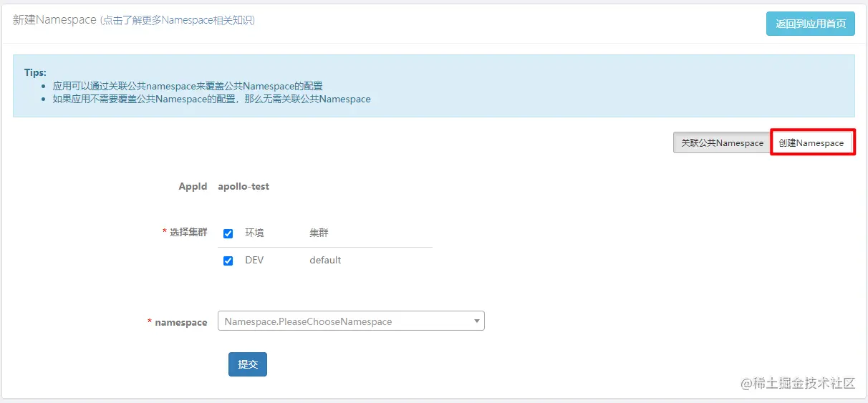Switch to 创建Namespace tab
Viewport: 868px width, 403px height.
point(811,142)
